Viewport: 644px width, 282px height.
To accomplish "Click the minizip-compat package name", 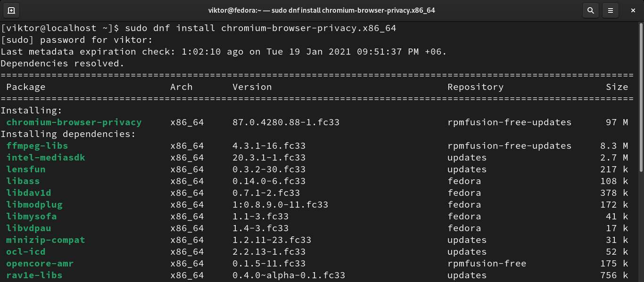I will point(45,240).
